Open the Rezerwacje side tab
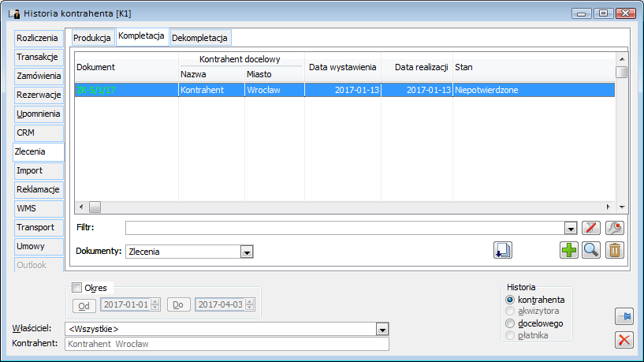The image size is (644, 362). [37, 95]
